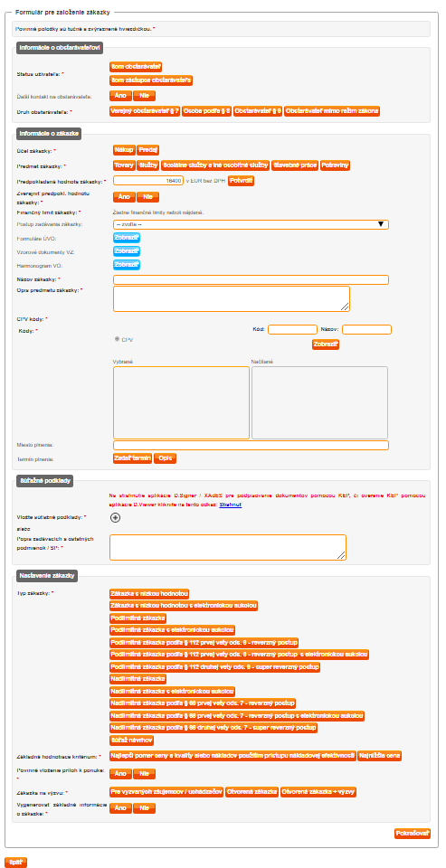
Task: Select Najnižšia cena criterion
Action: 380,756
